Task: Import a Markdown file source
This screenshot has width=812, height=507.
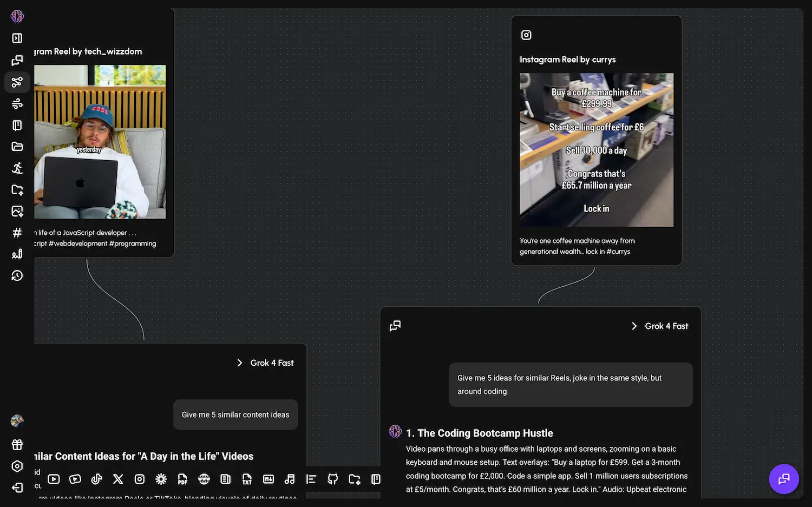Action: tap(269, 479)
